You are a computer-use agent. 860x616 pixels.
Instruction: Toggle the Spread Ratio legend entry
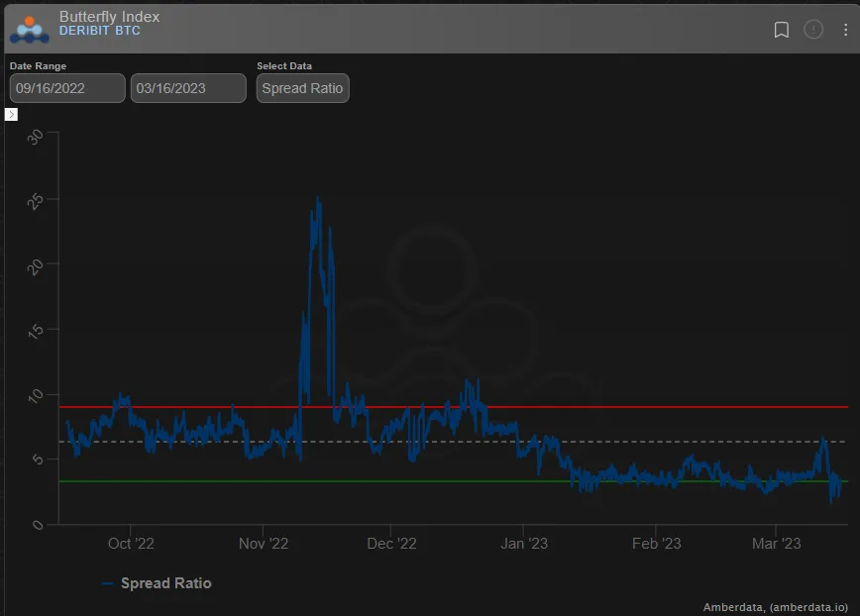click(x=157, y=583)
